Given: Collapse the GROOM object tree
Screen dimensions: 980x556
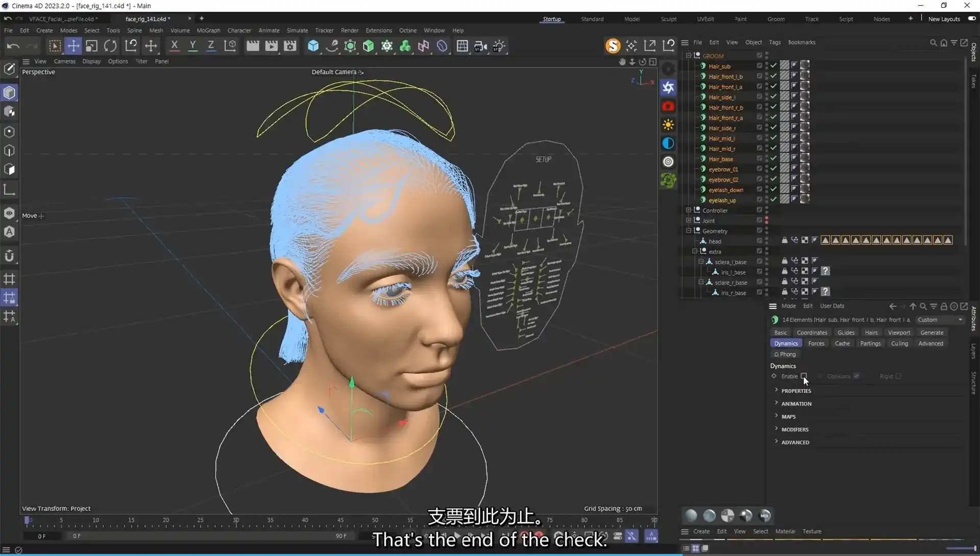Looking at the screenshot, I should tap(689, 56).
